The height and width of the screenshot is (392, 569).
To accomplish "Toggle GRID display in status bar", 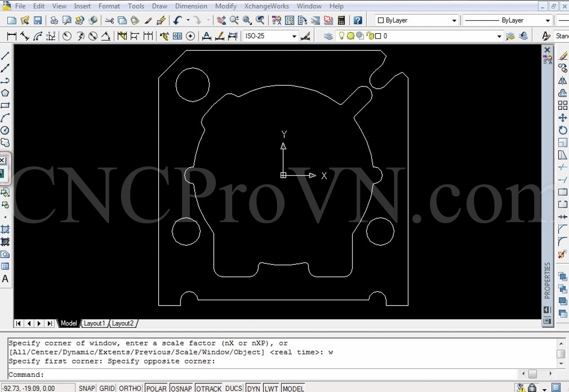I will click(107, 388).
